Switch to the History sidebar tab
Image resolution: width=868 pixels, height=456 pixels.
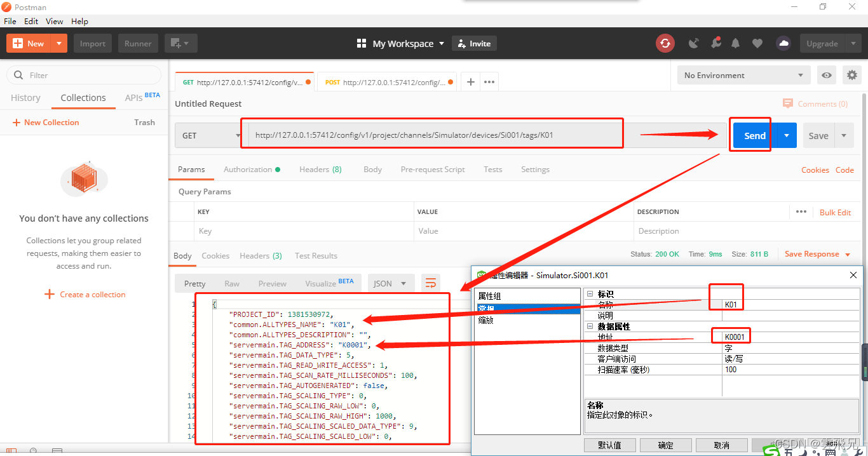tap(25, 98)
